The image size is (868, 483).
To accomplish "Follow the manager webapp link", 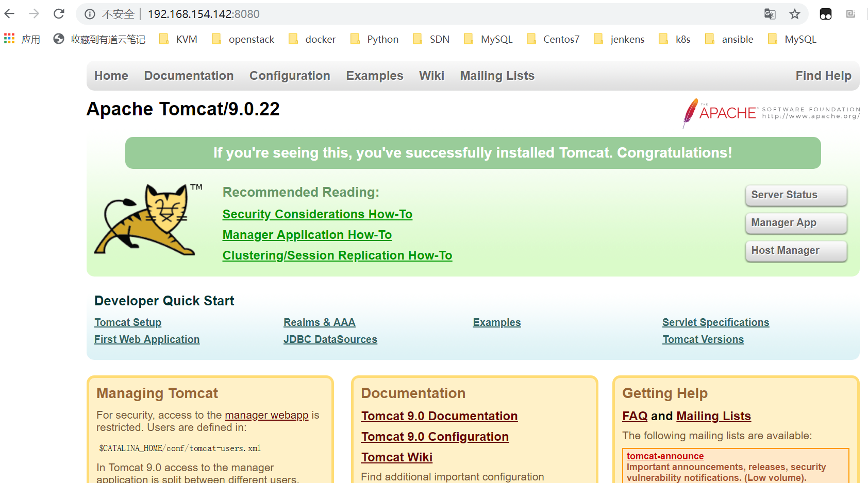I will [x=266, y=415].
